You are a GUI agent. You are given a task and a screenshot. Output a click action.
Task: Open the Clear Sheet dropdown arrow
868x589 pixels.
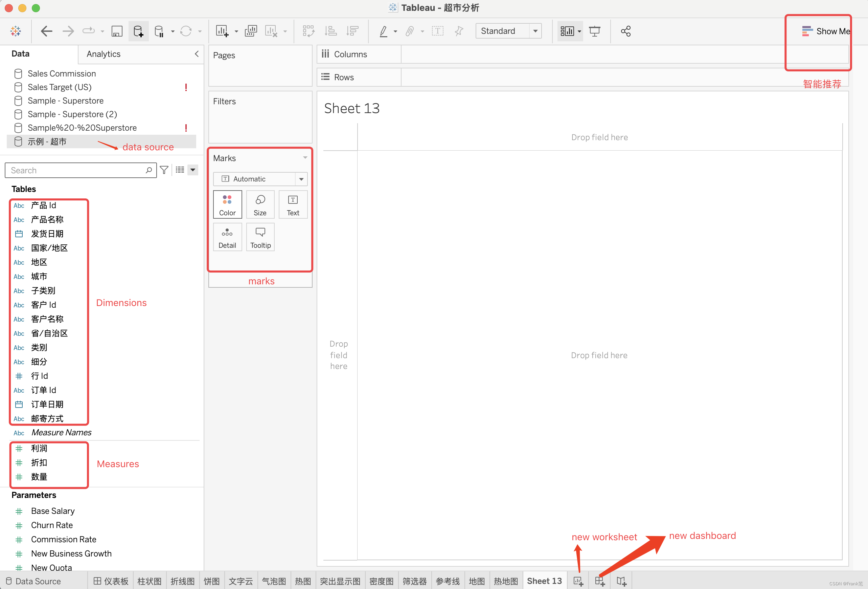click(x=285, y=32)
